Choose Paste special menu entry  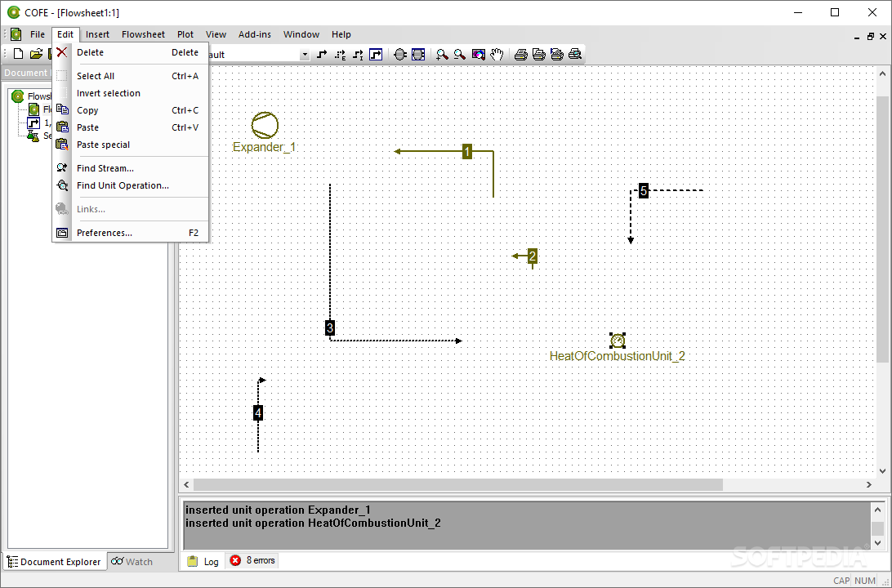pos(130,145)
